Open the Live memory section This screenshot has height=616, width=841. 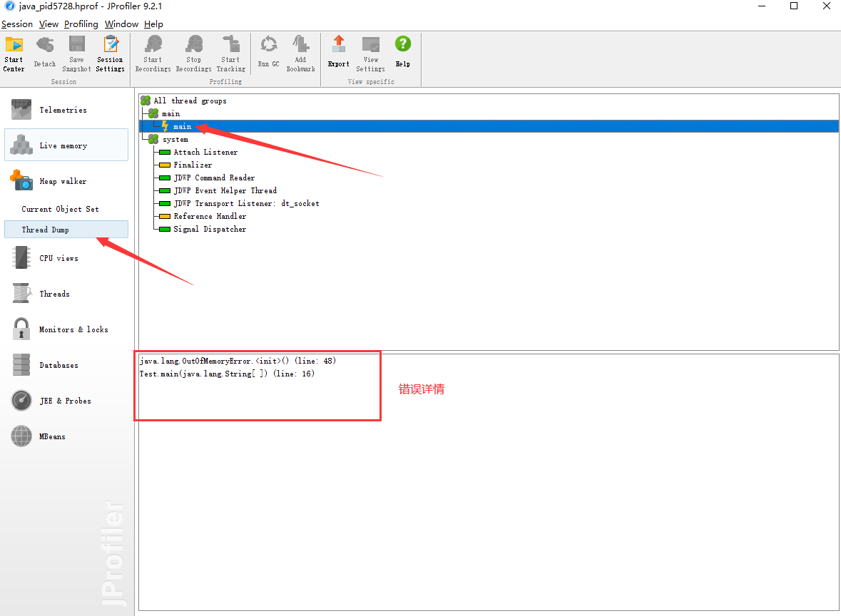[x=66, y=145]
